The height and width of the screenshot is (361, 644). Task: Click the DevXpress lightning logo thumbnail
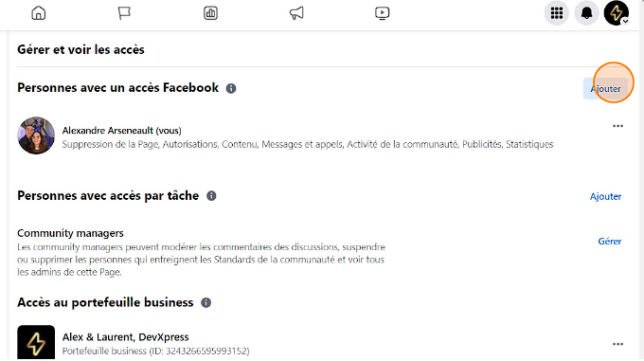coord(36,343)
